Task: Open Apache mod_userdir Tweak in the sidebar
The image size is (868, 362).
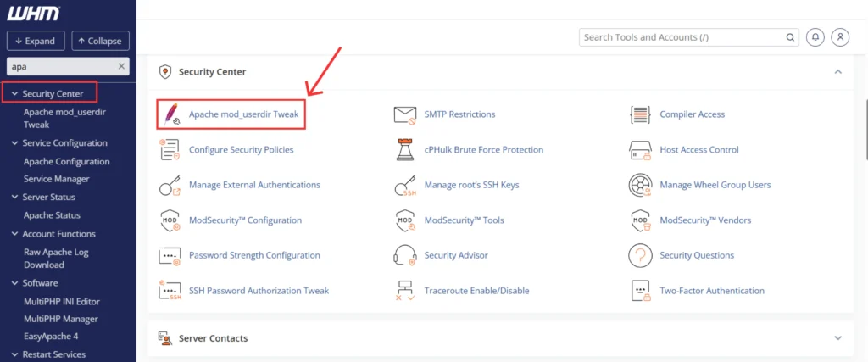Action: click(64, 118)
